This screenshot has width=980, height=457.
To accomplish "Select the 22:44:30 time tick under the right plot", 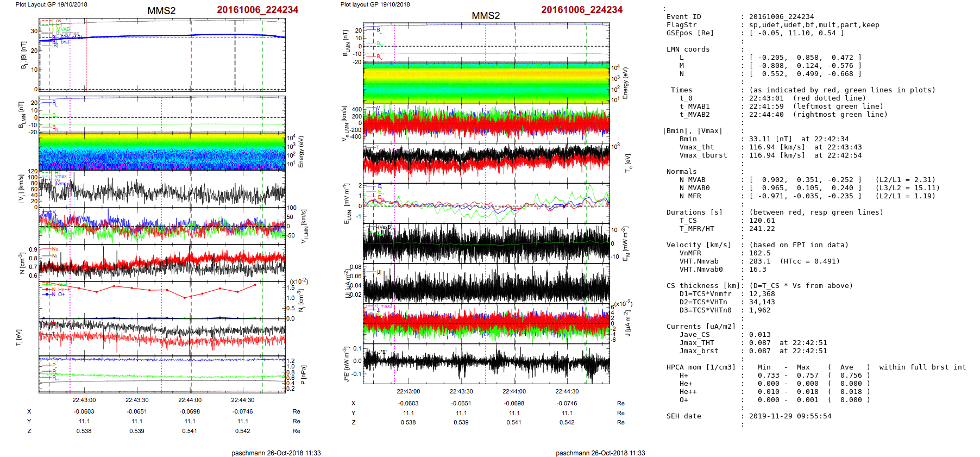I will click(567, 391).
